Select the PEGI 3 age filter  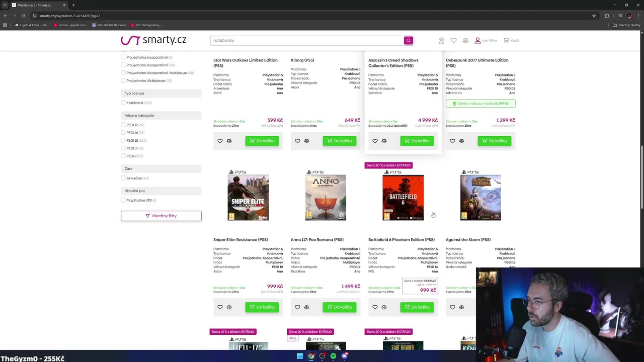coord(123,148)
